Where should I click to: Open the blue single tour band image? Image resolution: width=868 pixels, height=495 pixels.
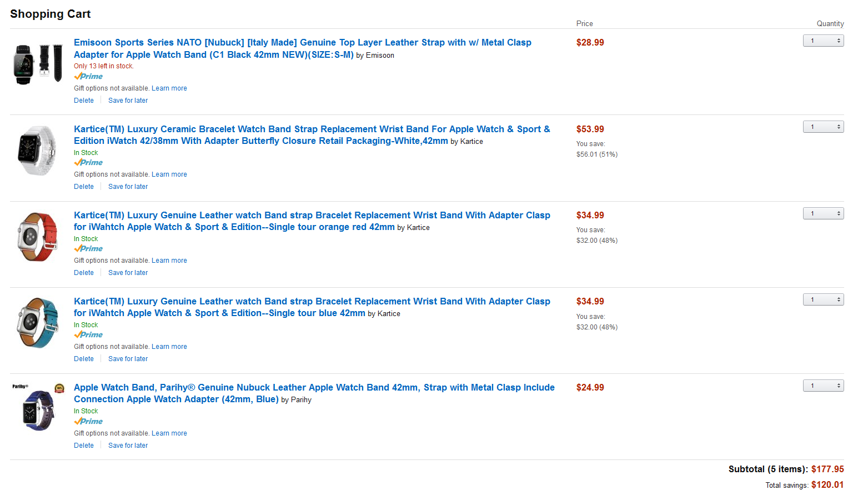(38, 323)
